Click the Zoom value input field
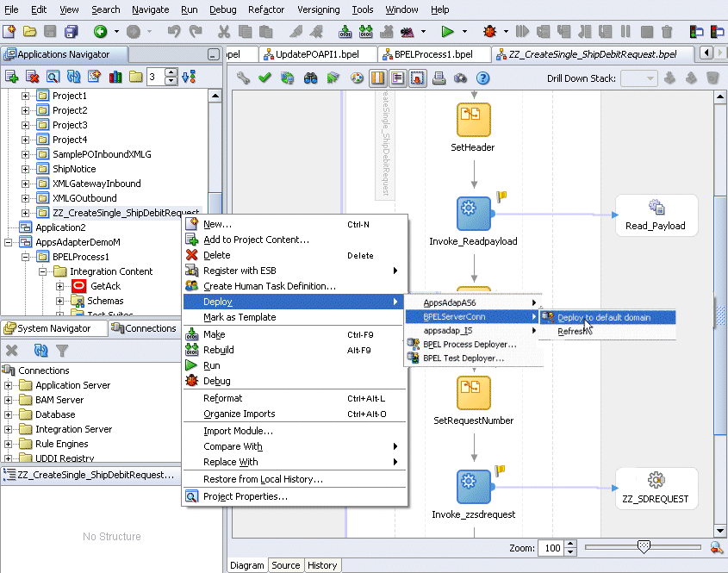 point(552,548)
